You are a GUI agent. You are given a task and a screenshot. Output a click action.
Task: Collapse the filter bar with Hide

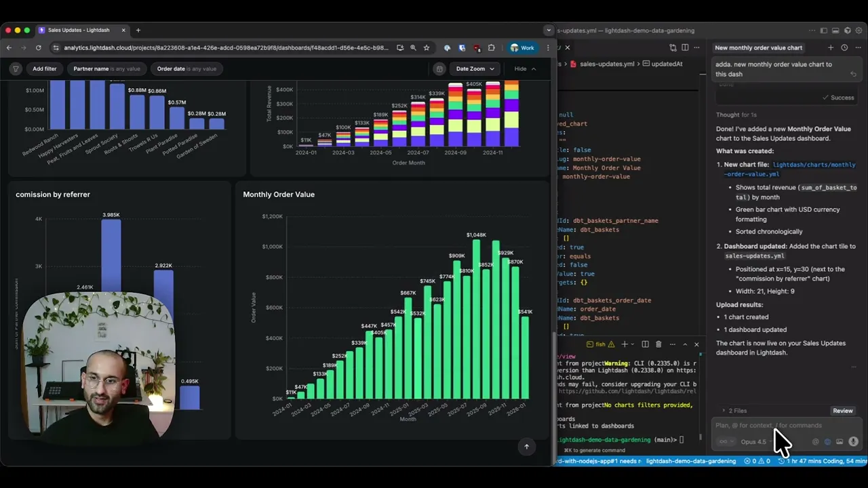coord(525,68)
